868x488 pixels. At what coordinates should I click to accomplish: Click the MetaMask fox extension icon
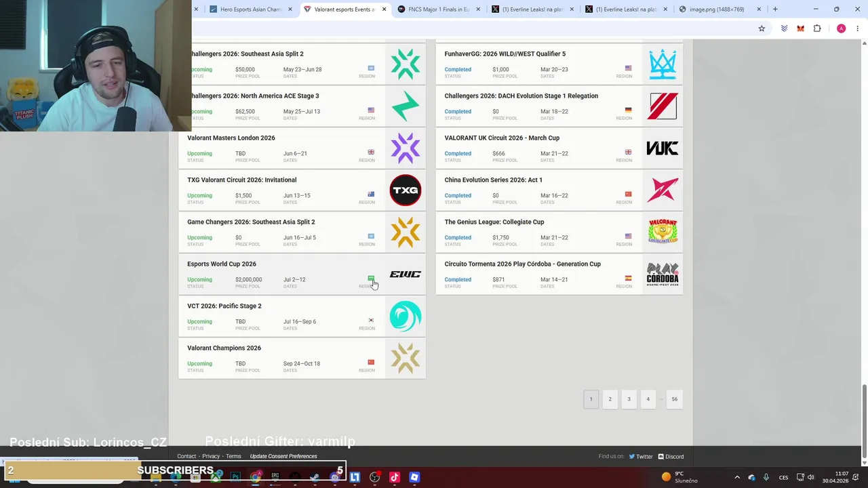pos(801,28)
